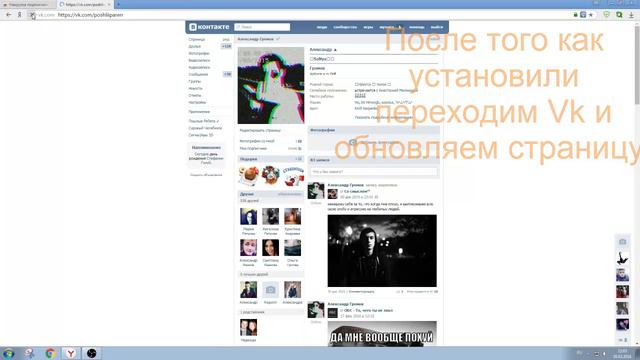
Task: Open the first gift thumbnail
Action: (x=249, y=176)
